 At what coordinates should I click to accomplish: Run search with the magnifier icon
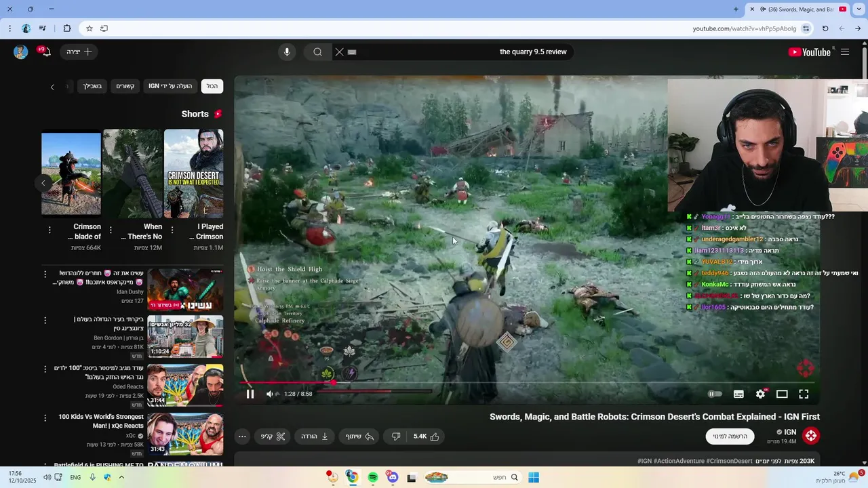click(x=317, y=52)
